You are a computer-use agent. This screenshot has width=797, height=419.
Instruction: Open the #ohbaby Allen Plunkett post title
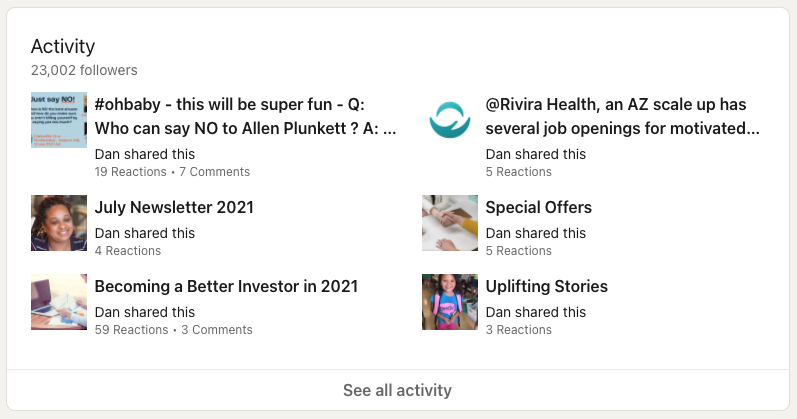tap(246, 116)
